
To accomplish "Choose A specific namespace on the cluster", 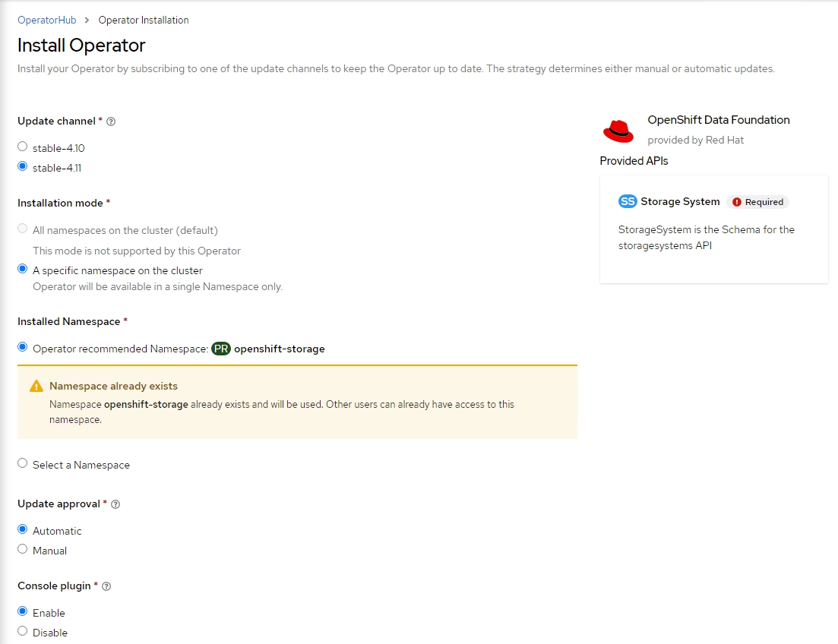I will pos(23,270).
